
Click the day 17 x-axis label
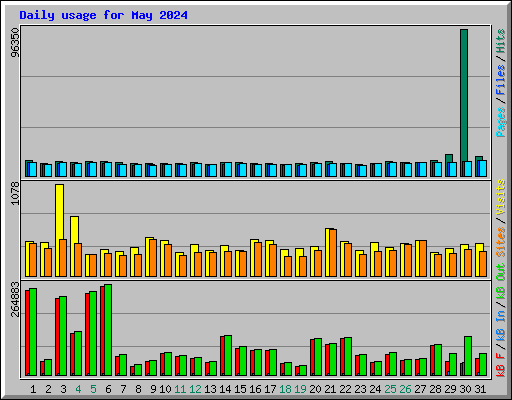click(270, 389)
